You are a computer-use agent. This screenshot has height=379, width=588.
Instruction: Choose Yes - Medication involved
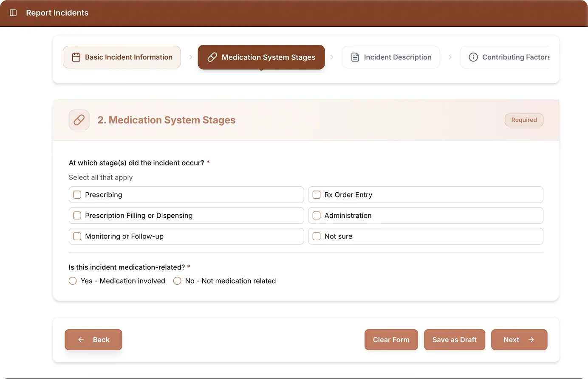click(73, 281)
